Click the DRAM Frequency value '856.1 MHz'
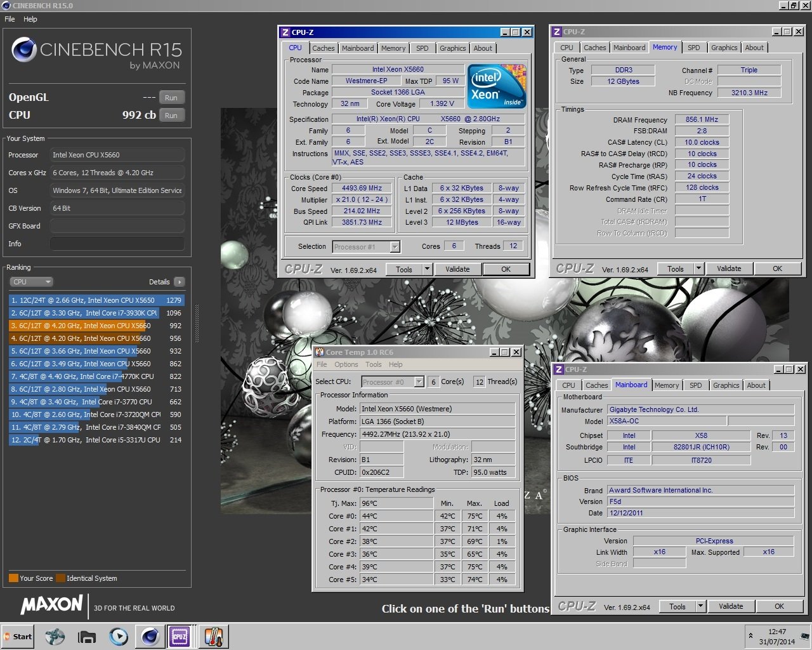Screen dimensions: 812x650 [702, 119]
